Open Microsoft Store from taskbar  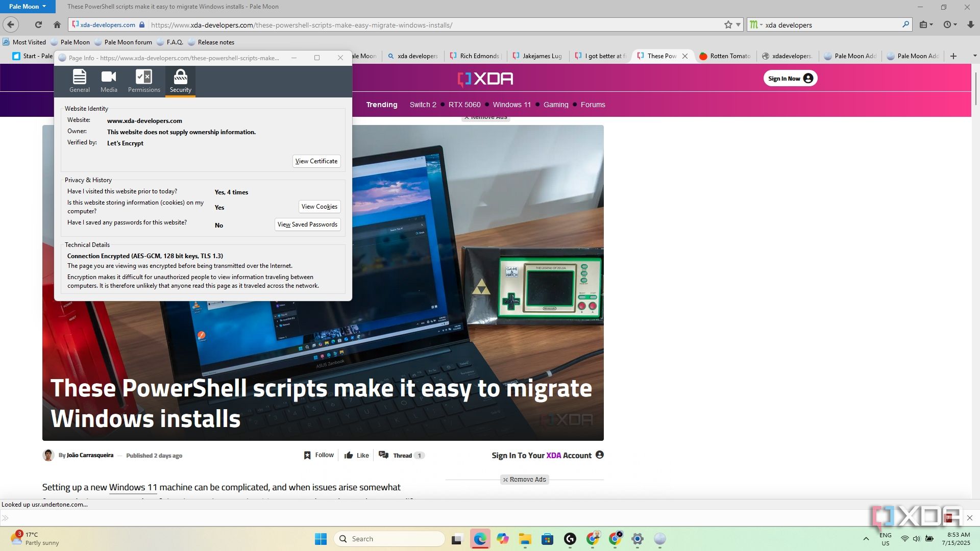(548, 539)
